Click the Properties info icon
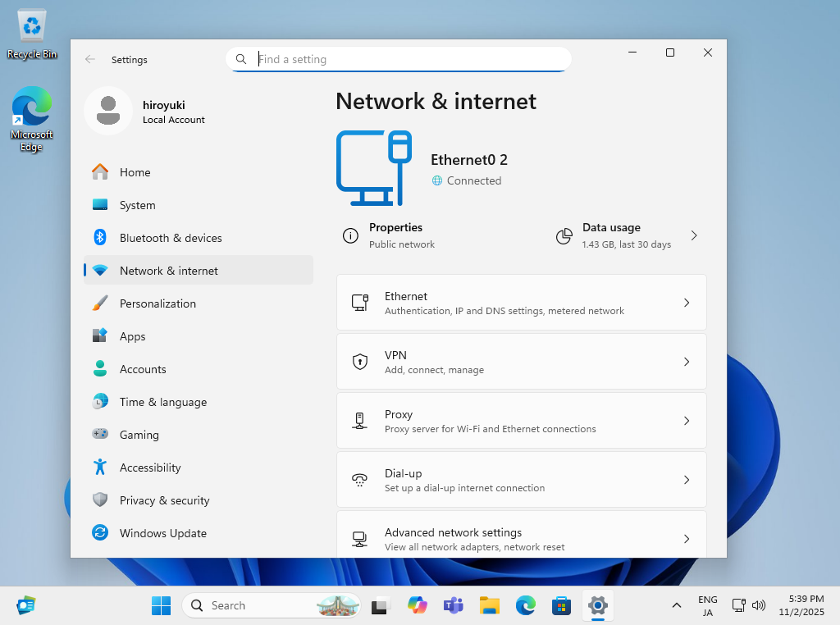Screen dimensions: 840x625 [x=350, y=236]
